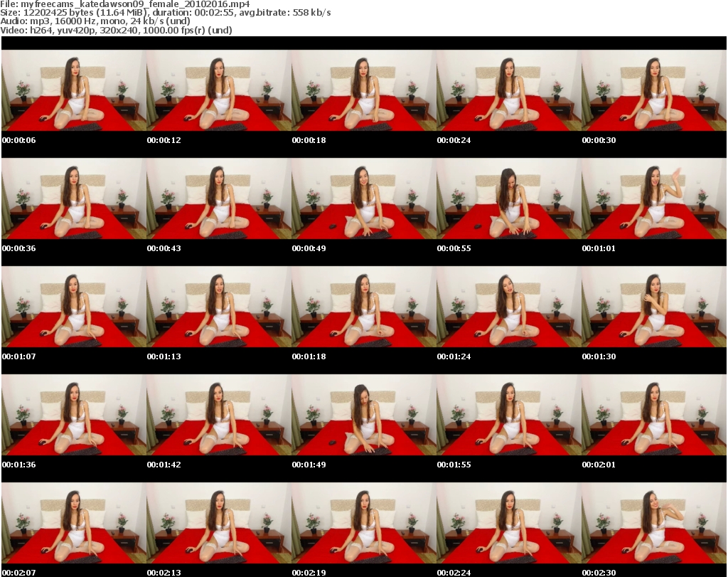The height and width of the screenshot is (577, 728).
Task: Select the thumbnail at 00:01:13
Action: point(219,307)
